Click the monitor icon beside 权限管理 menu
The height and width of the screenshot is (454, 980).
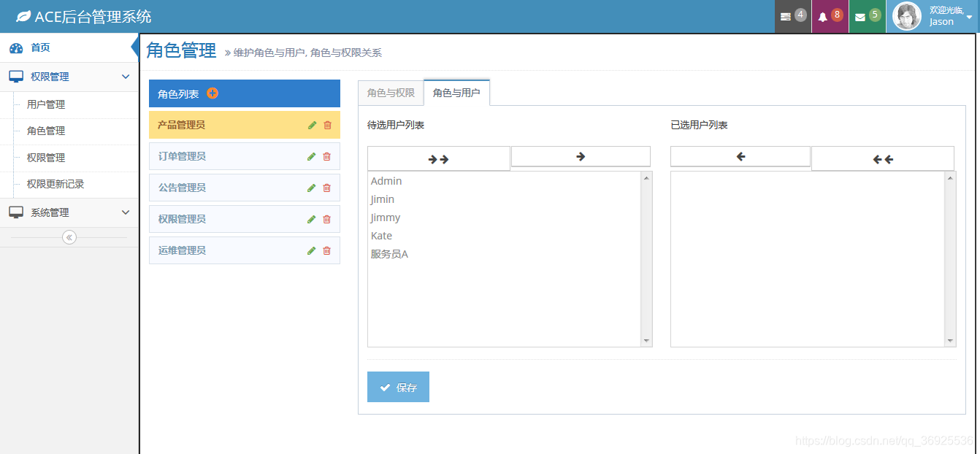(16, 77)
